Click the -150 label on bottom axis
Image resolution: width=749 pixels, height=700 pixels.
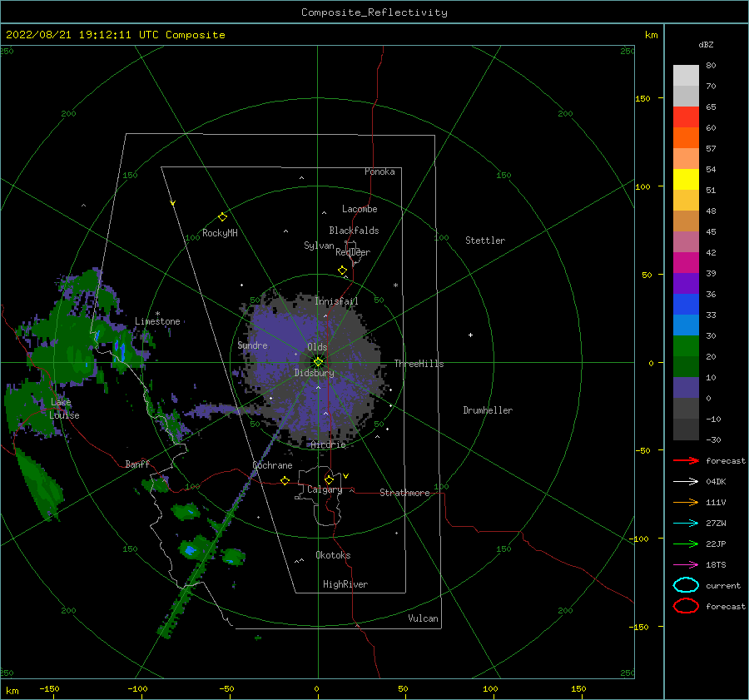tap(49, 688)
